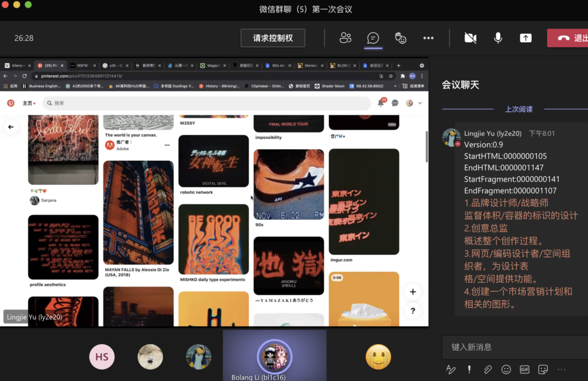Screen dimensions: 588x381
Task: Toggle the camera on/off icon
Action: 470,38
